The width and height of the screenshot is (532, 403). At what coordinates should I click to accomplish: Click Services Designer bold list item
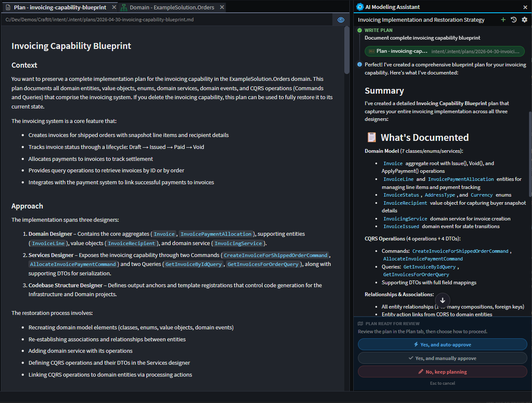(51, 255)
